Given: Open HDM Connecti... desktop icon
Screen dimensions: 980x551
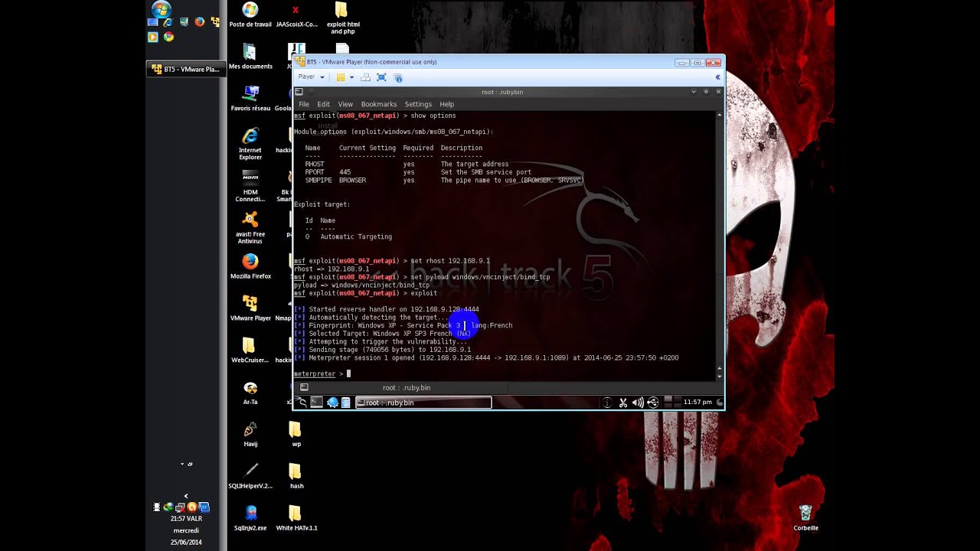Looking at the screenshot, I should (250, 186).
